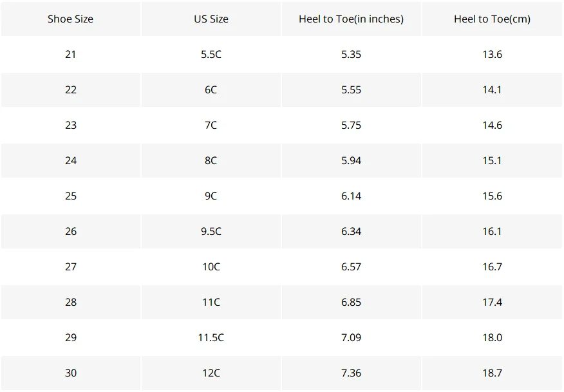Image resolution: width=564 pixels, height=392 pixels.
Task: Click shoe size 21 cell
Action: pos(71,54)
